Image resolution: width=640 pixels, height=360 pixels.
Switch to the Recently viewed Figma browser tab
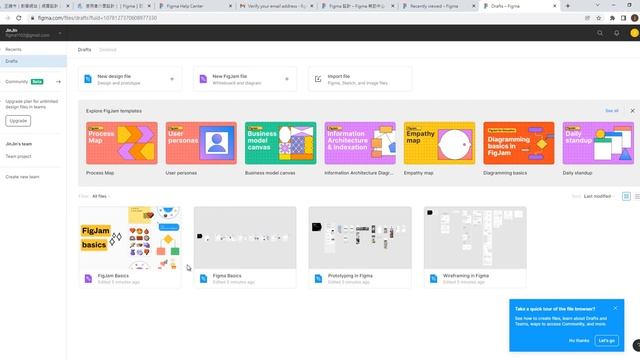click(x=439, y=6)
